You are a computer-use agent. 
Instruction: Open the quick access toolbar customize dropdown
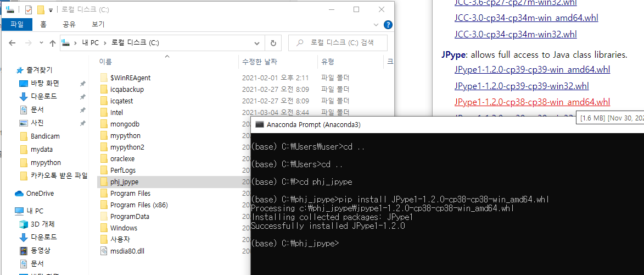tap(51, 10)
